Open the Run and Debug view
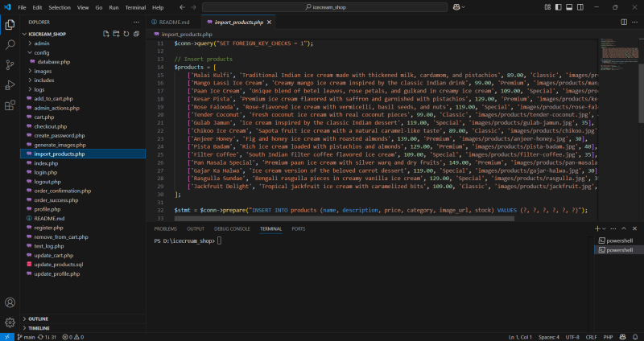 coord(10,84)
